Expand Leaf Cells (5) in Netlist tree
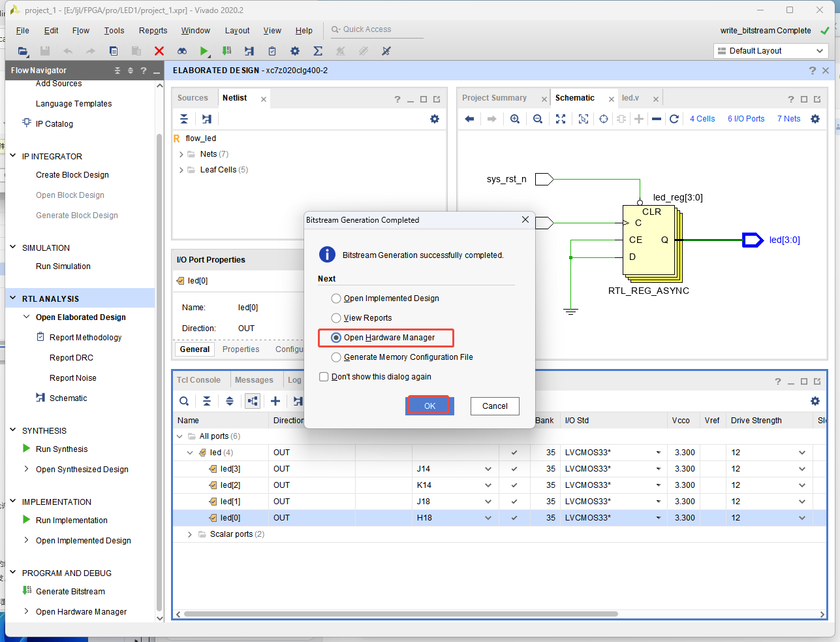Image resolution: width=840 pixels, height=642 pixels. coord(181,170)
